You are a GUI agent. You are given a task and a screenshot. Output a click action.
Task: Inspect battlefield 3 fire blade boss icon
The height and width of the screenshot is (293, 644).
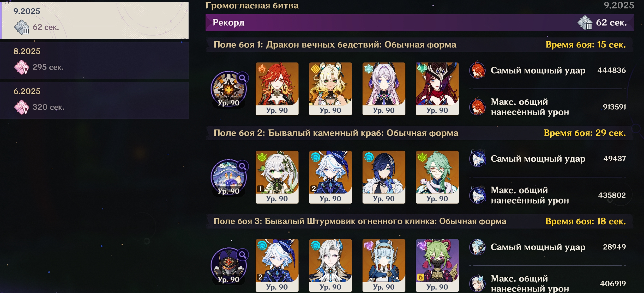coord(228,265)
